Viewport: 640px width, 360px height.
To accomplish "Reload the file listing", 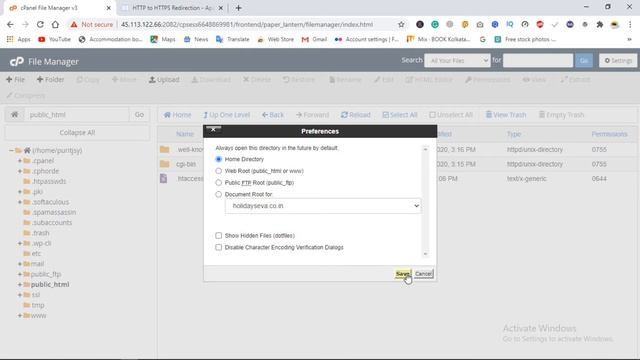I will (x=356, y=115).
